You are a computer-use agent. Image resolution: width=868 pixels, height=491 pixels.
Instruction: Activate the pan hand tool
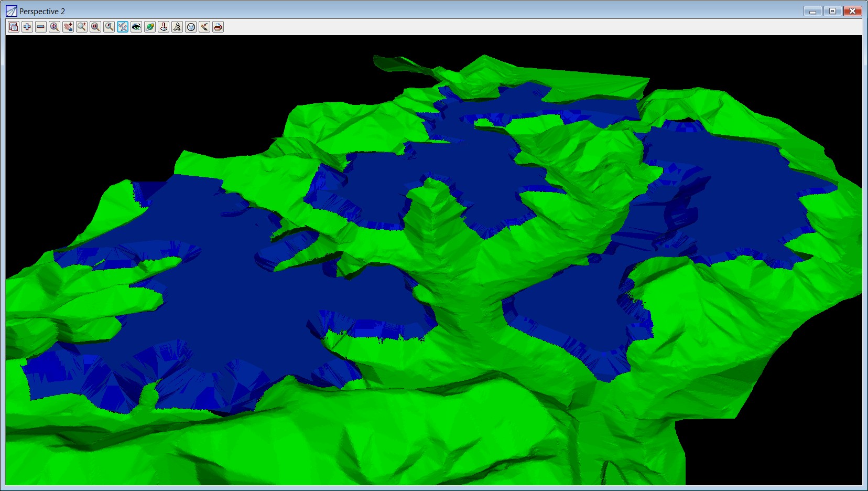pyautogui.click(x=68, y=27)
